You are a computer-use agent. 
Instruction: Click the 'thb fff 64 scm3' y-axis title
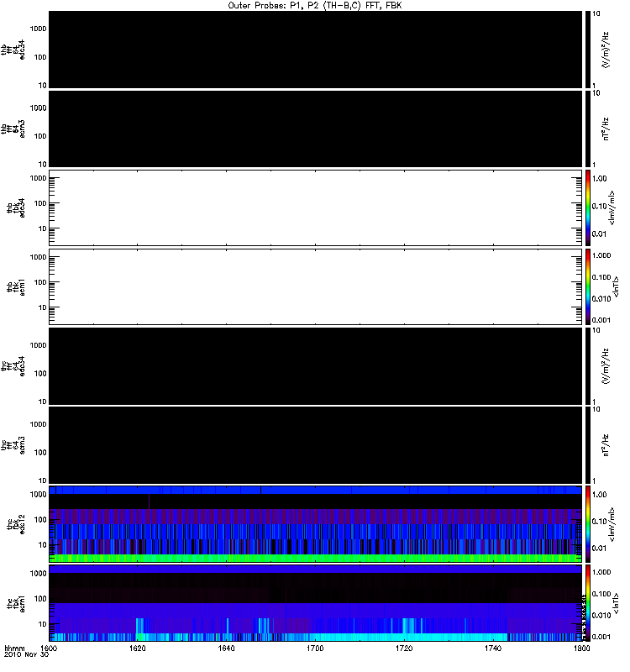[13, 129]
